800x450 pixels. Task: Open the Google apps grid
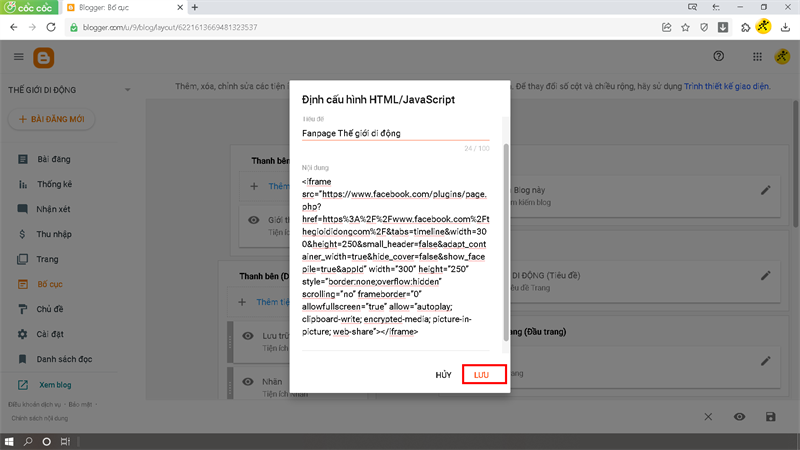(x=757, y=57)
